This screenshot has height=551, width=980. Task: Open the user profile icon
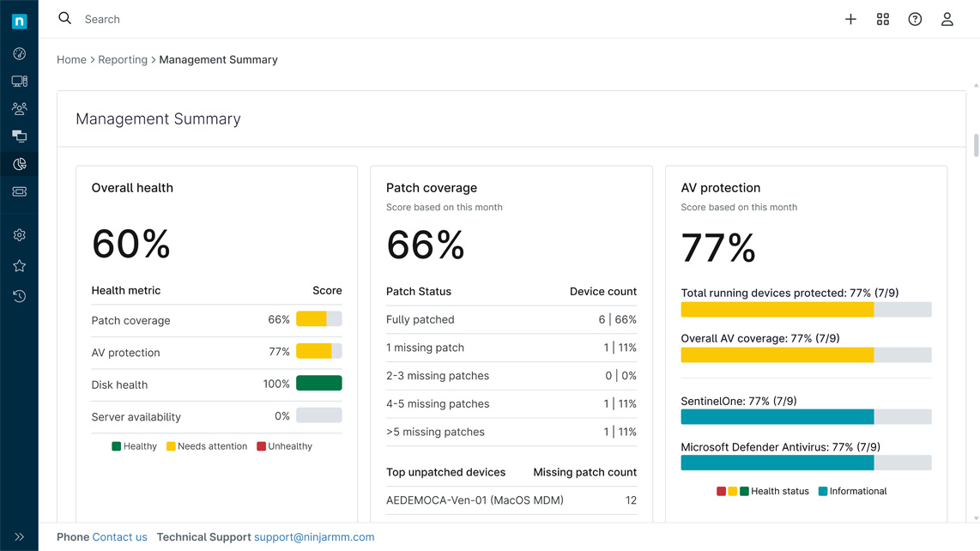click(x=947, y=19)
